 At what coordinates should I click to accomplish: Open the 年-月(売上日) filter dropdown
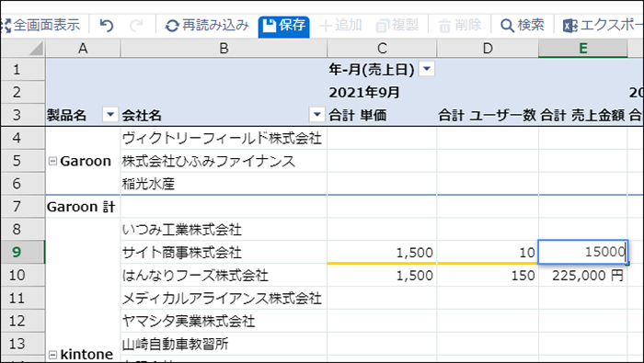click(x=427, y=69)
